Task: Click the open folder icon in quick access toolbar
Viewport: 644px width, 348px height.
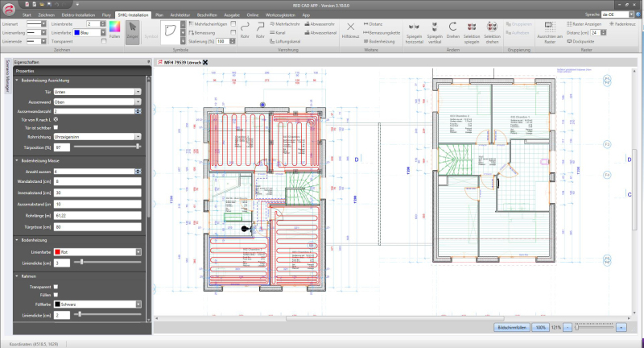Action: tap(42, 4)
